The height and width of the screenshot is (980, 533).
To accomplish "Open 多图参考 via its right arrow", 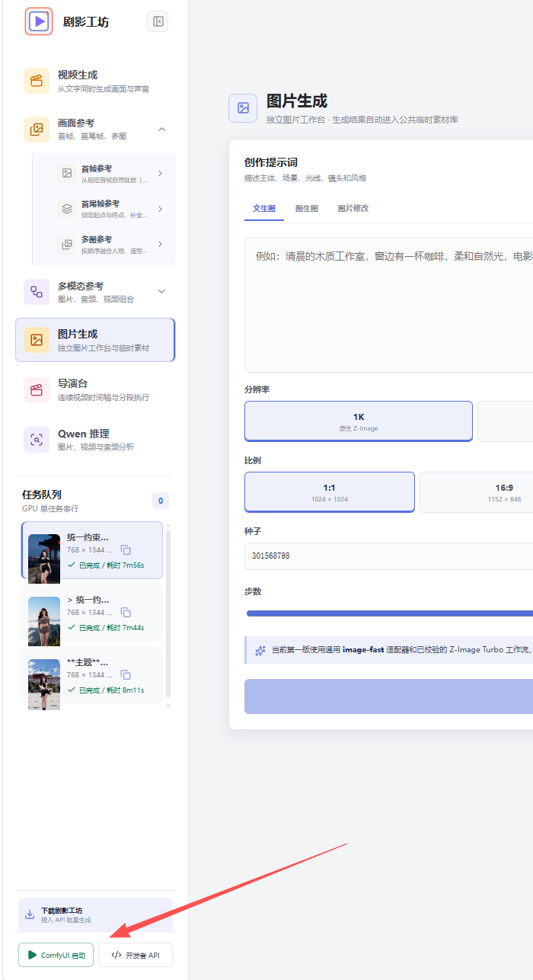I will [160, 244].
